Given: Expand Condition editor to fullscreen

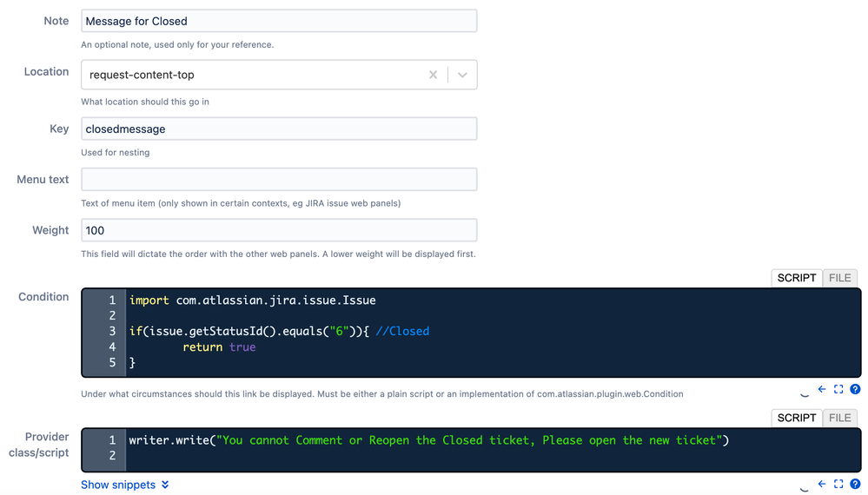Looking at the screenshot, I should click(x=838, y=389).
